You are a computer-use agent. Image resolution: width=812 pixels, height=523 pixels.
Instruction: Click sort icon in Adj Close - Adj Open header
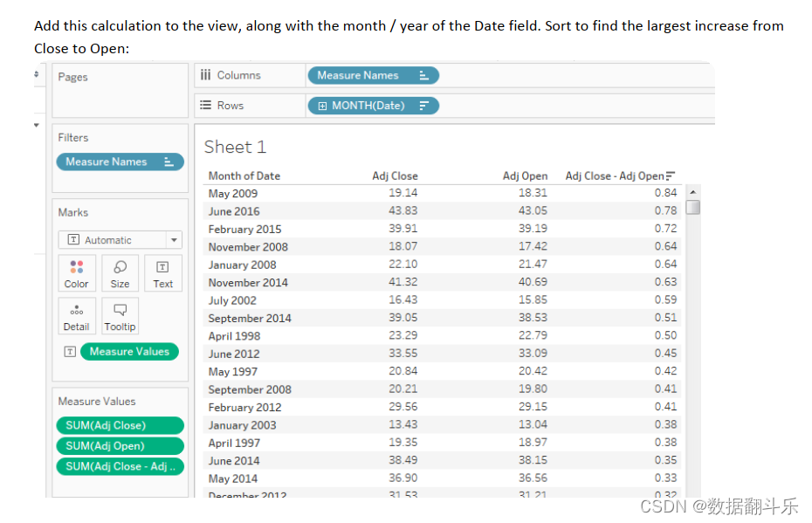[x=671, y=176]
